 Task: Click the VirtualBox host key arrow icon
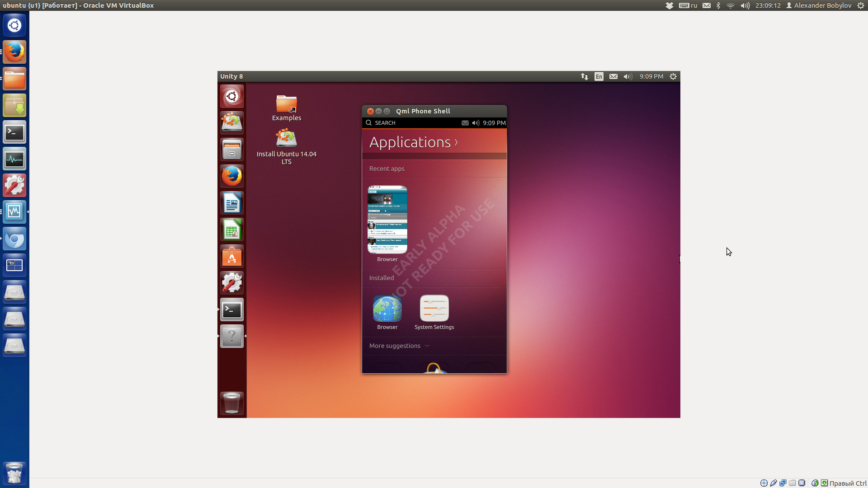(x=825, y=483)
